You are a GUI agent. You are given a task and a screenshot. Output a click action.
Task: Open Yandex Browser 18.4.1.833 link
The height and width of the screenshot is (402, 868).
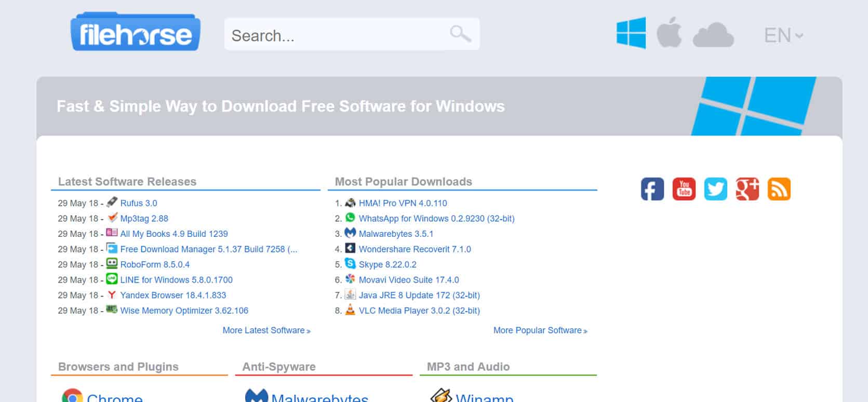pyautogui.click(x=173, y=295)
